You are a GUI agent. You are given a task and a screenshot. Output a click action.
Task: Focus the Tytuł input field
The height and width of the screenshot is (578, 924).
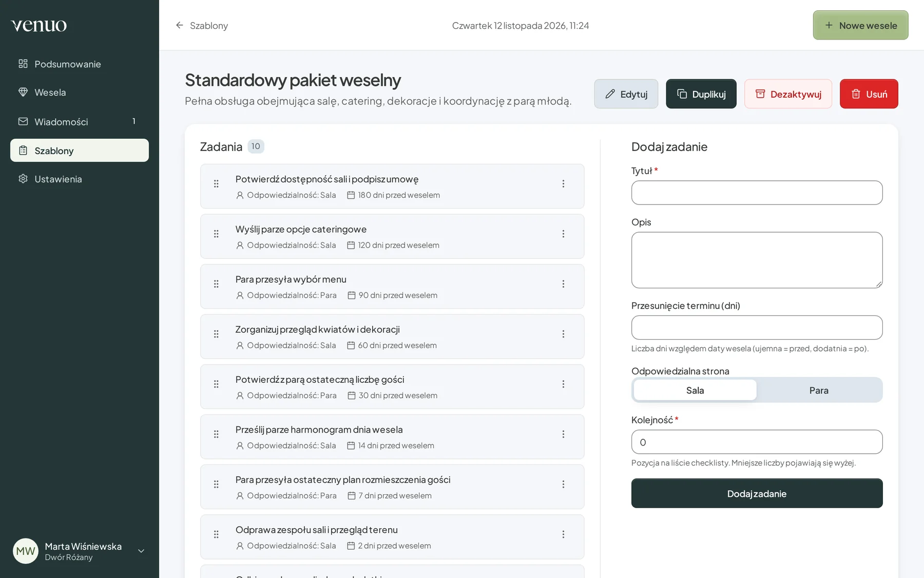757,193
